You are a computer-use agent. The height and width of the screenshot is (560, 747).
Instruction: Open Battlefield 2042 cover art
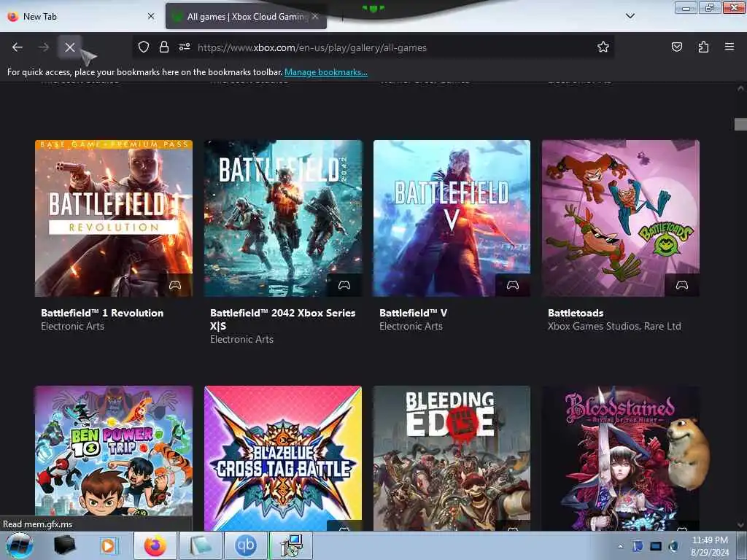pyautogui.click(x=283, y=218)
